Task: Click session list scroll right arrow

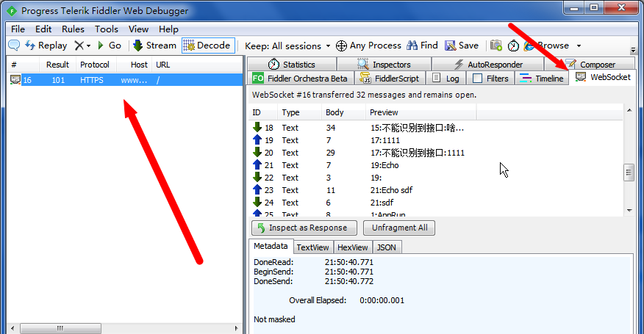Action: point(236,328)
